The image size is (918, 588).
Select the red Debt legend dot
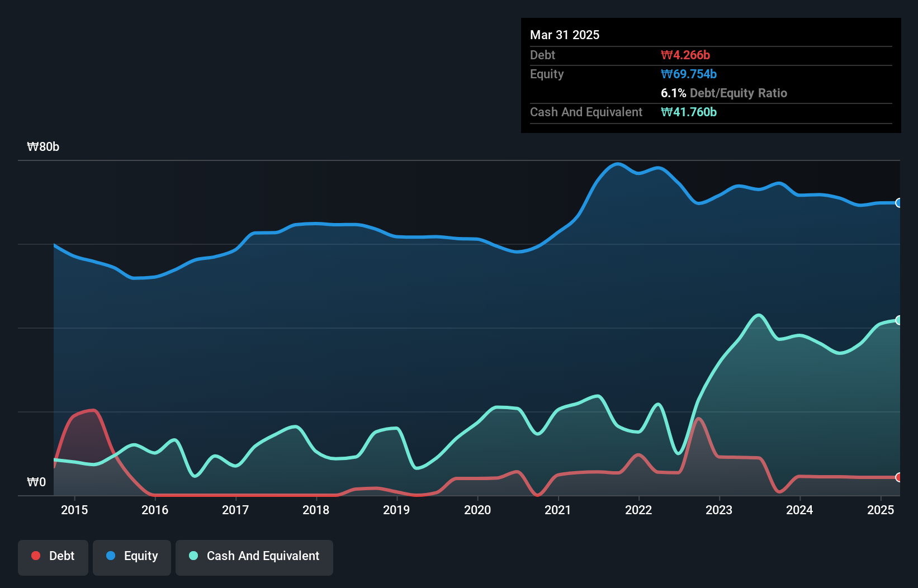click(x=35, y=556)
